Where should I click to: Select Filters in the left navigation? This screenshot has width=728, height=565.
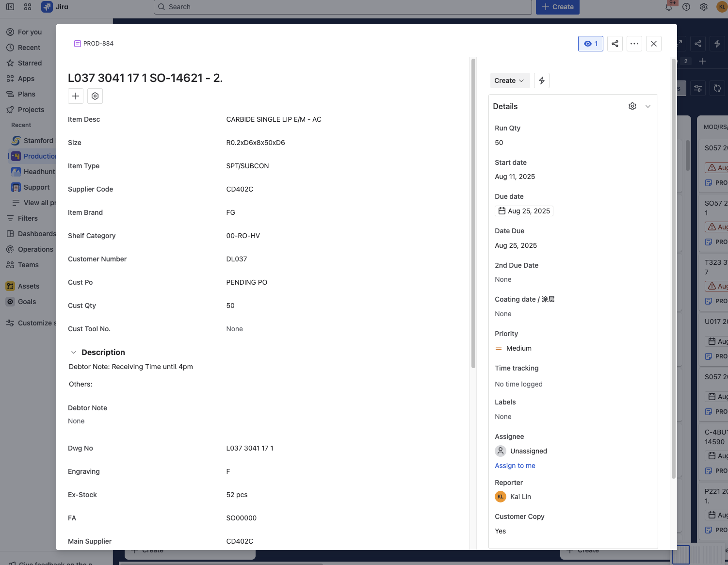coord(28,218)
